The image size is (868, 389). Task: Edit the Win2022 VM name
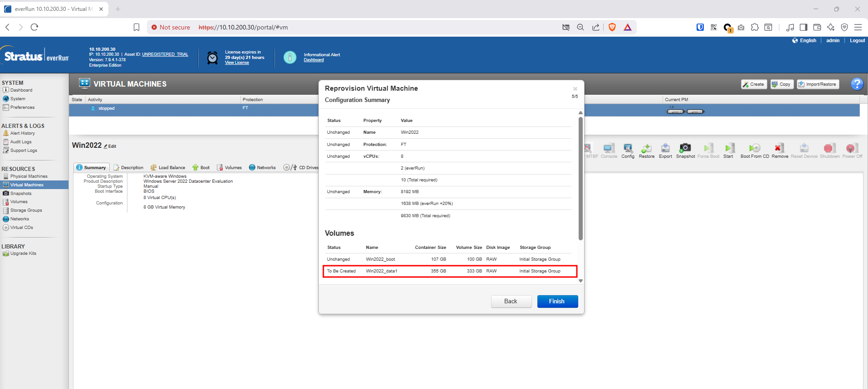(110, 146)
